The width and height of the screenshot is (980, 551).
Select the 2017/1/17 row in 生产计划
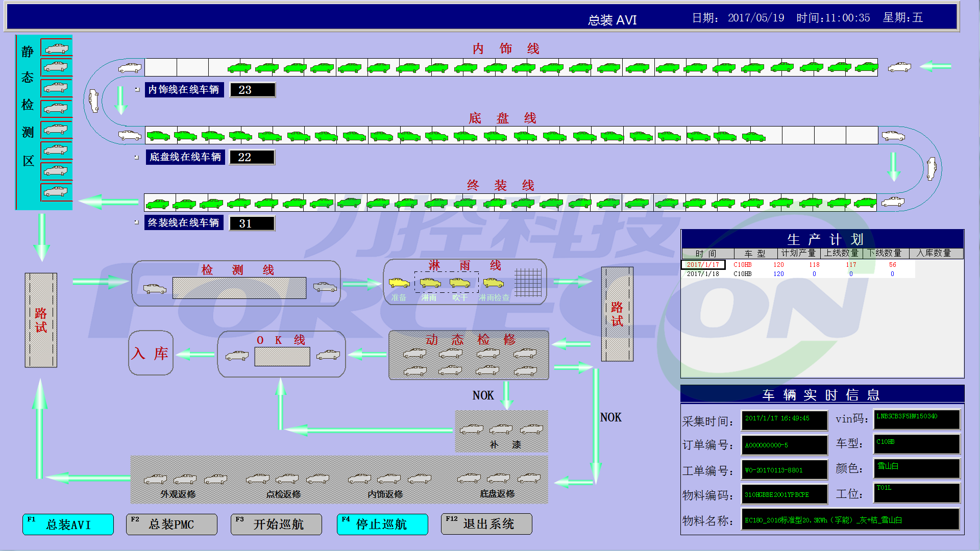click(x=703, y=265)
